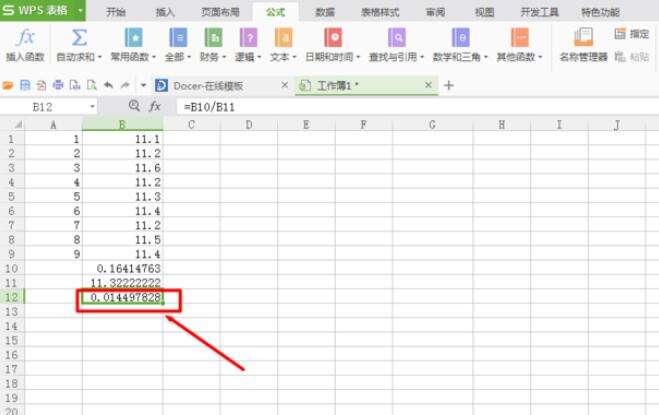Select cell containing 11.3
This screenshot has width=659, height=415.
point(122,196)
